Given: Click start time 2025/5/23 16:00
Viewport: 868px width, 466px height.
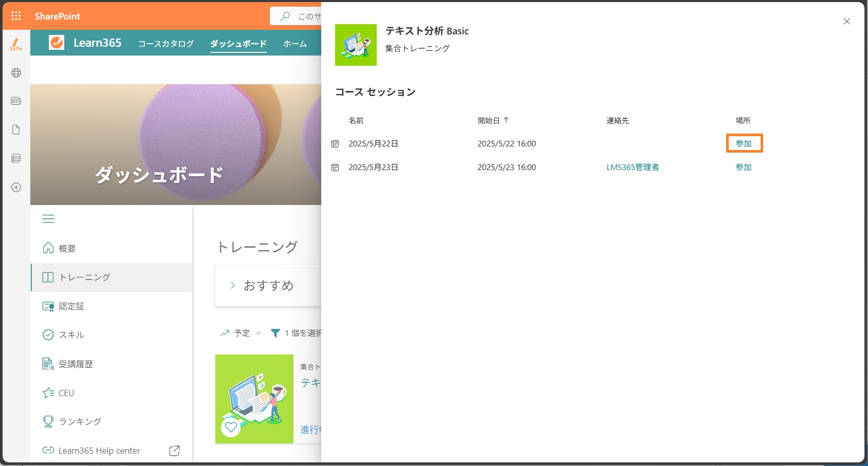Looking at the screenshot, I should tap(507, 167).
